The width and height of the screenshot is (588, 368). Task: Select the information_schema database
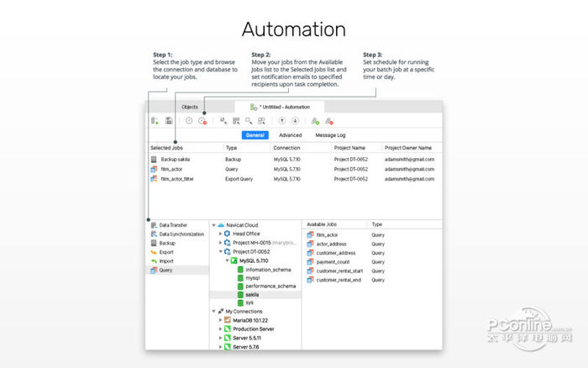(268, 270)
